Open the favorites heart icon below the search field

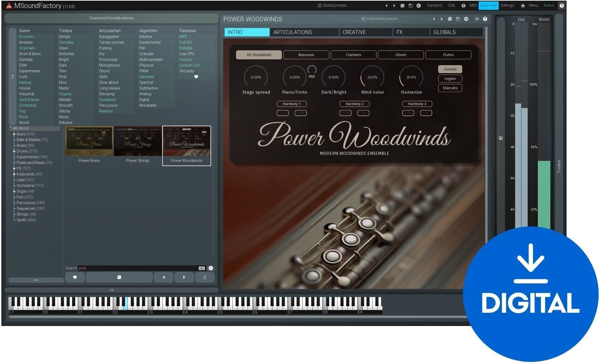coord(75,278)
